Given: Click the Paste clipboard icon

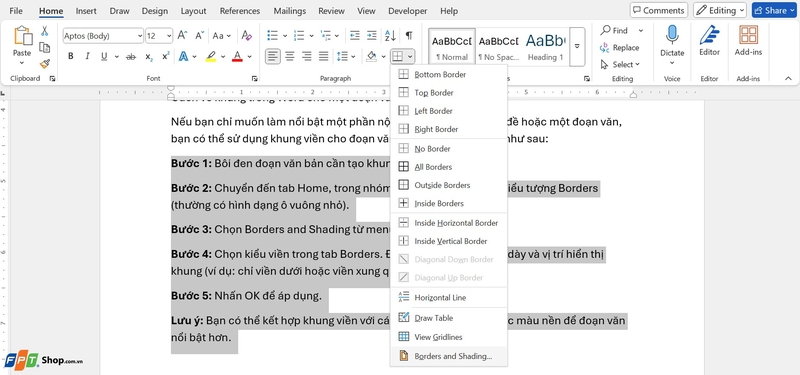Looking at the screenshot, I should pos(22,36).
